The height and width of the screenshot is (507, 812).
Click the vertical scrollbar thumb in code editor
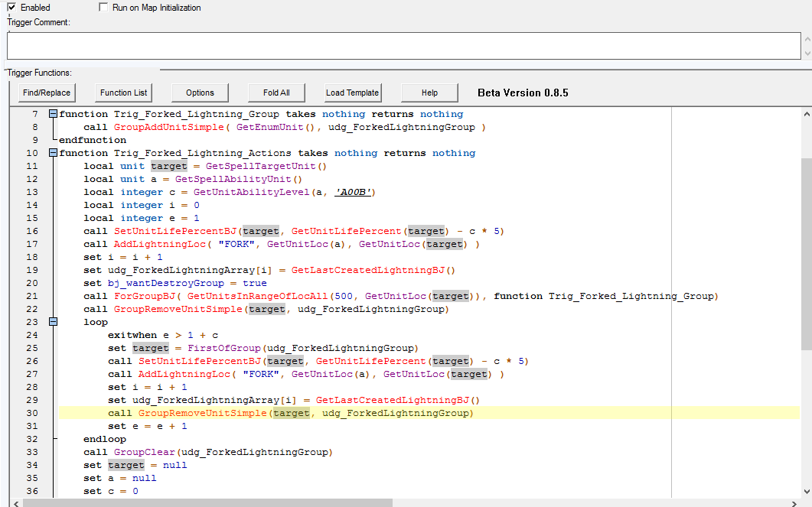806,252
